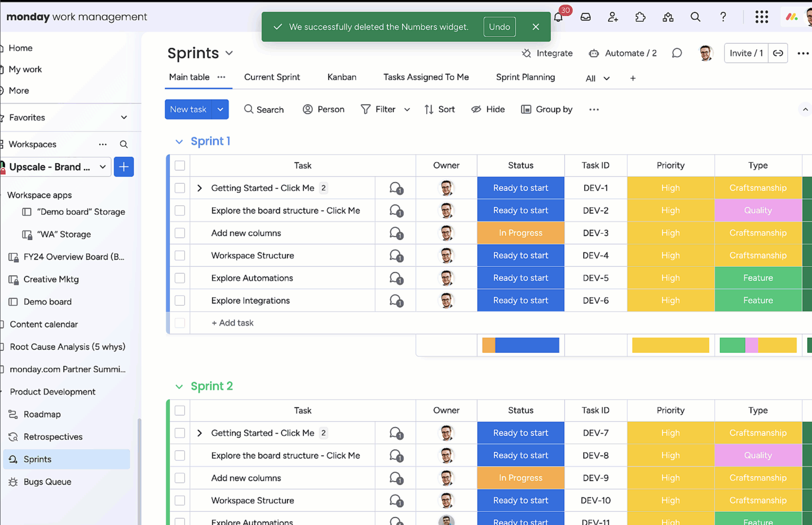Screen dimensions: 812x525
Task: Click the Integrate plug icon
Action: 526,53
